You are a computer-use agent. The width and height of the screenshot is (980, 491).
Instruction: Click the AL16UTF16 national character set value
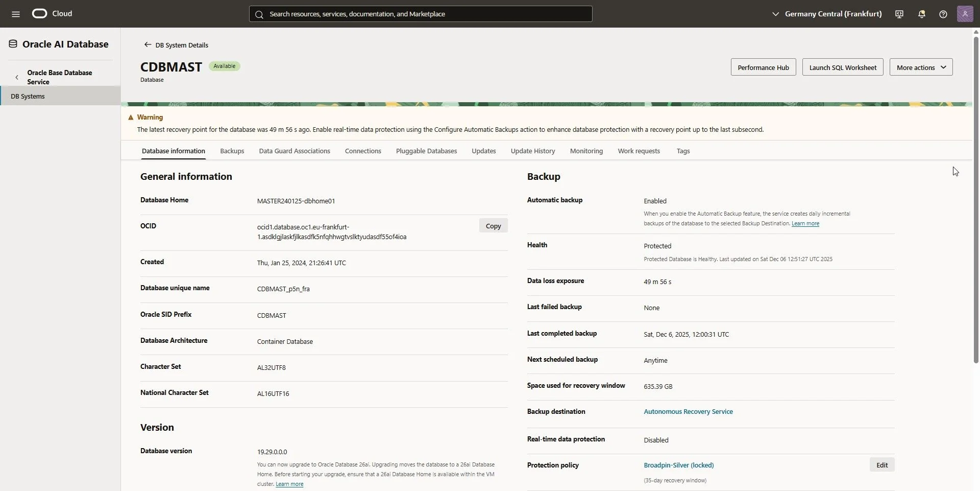(273, 393)
